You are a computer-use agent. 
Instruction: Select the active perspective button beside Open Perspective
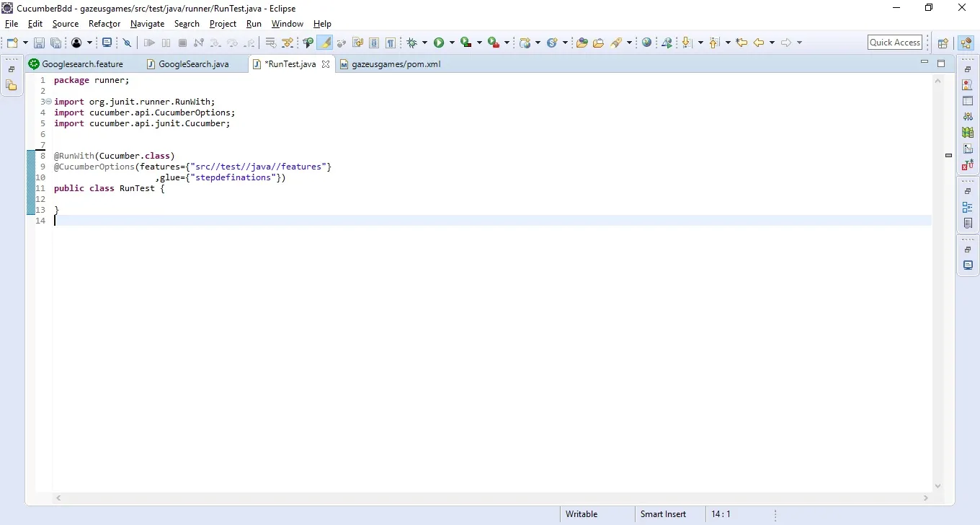966,43
